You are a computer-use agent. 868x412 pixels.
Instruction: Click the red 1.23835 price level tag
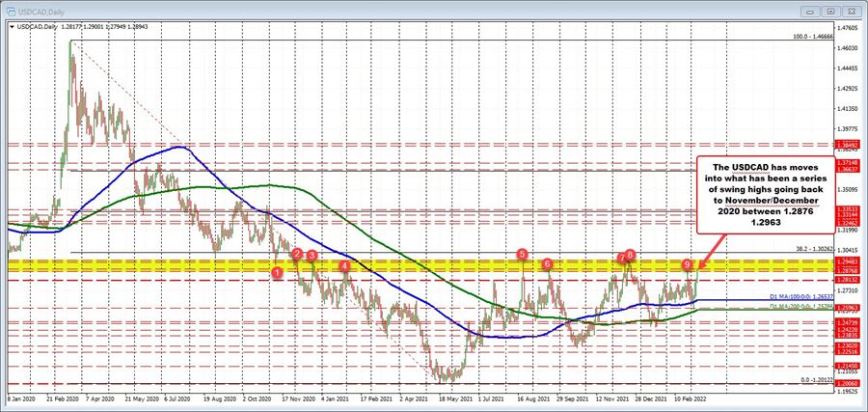(x=847, y=335)
